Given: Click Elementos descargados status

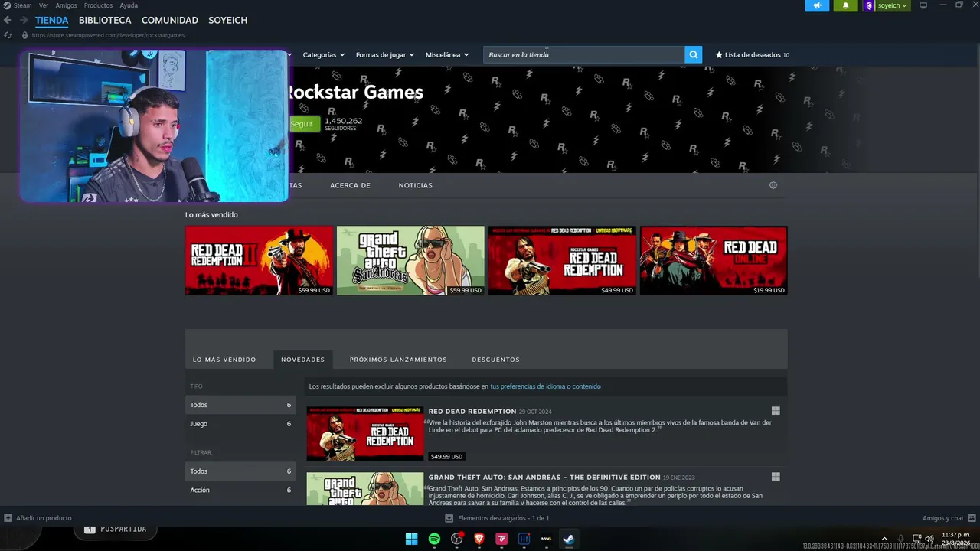Looking at the screenshot, I should coord(503,518).
